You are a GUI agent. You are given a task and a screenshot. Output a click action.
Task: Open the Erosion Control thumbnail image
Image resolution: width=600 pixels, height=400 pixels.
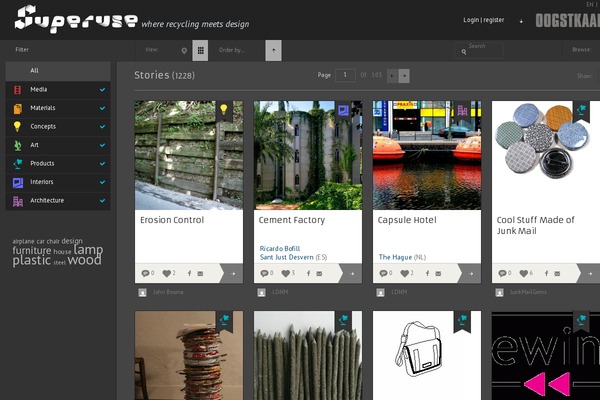pos(189,155)
